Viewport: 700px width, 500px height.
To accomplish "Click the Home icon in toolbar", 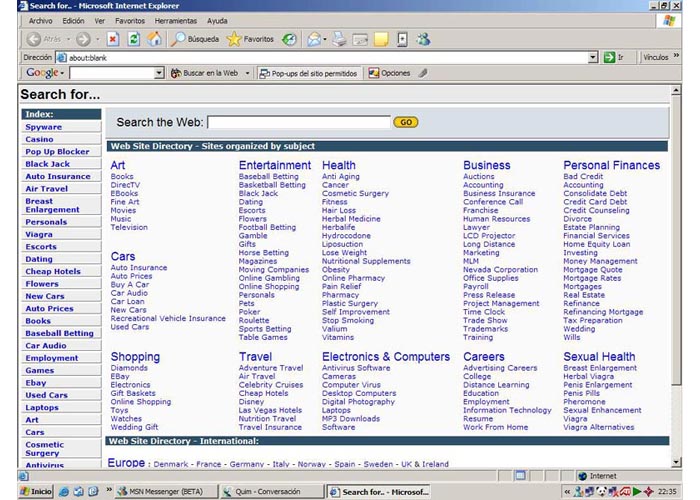I will pyautogui.click(x=154, y=39).
